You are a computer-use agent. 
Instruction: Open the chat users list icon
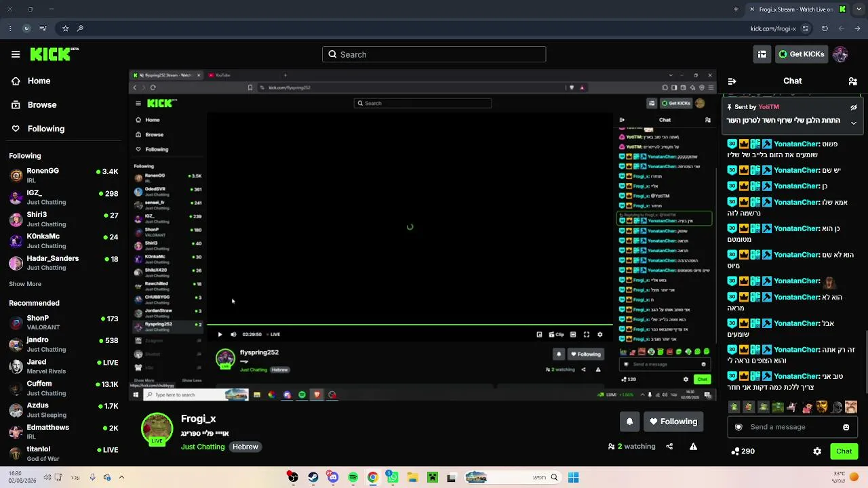coord(852,81)
